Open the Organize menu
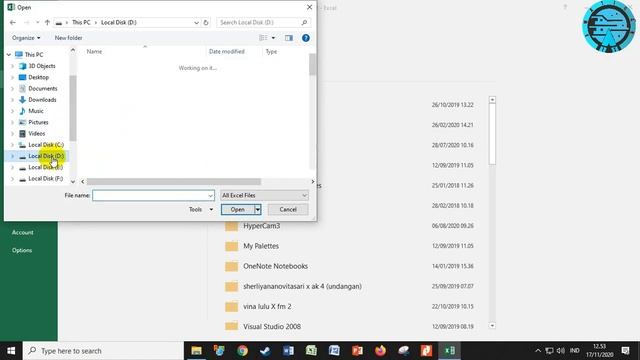640x360 pixels. (x=26, y=38)
